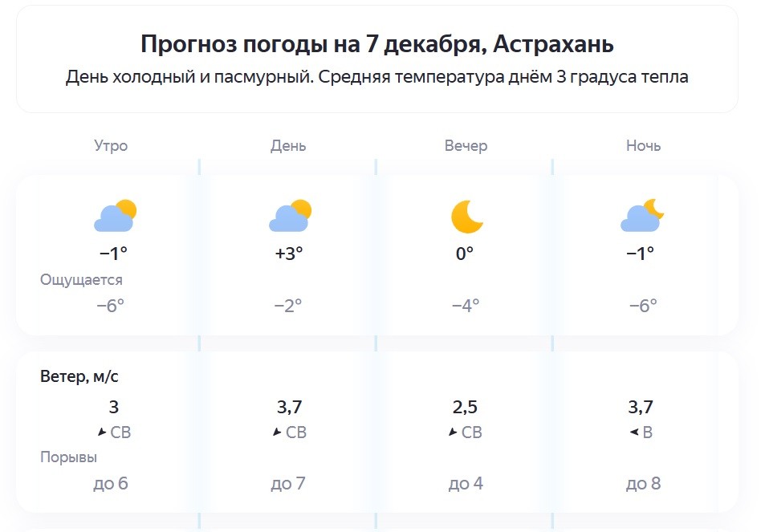This screenshot has width=761, height=532.
Task: Click the daytime +3° temperature value
Action: [289, 254]
